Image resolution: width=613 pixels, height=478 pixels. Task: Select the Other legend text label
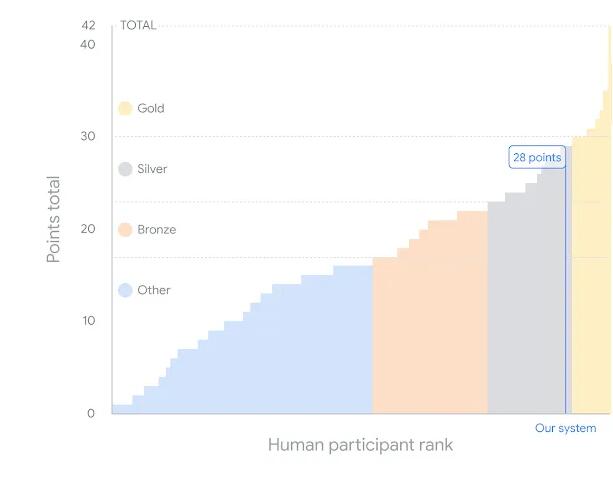tap(154, 290)
